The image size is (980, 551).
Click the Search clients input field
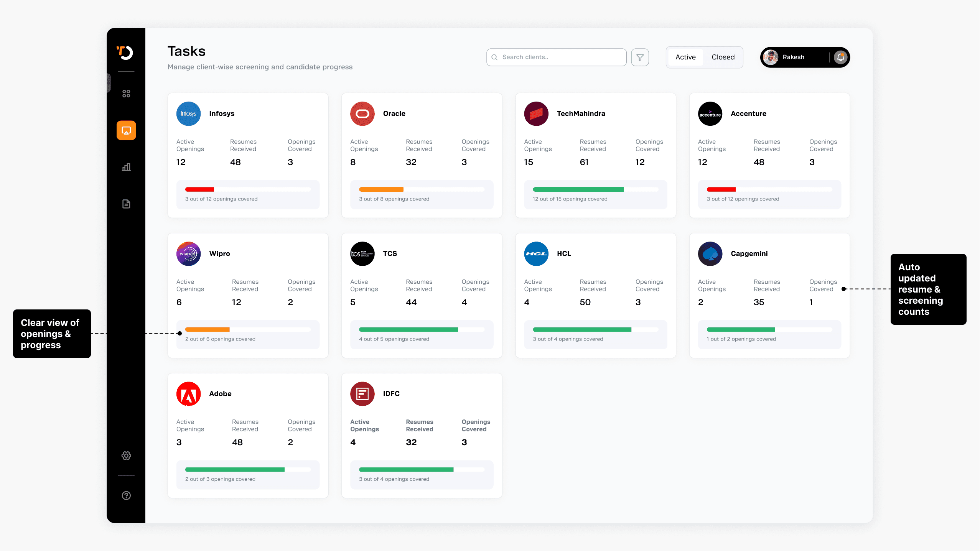(556, 58)
